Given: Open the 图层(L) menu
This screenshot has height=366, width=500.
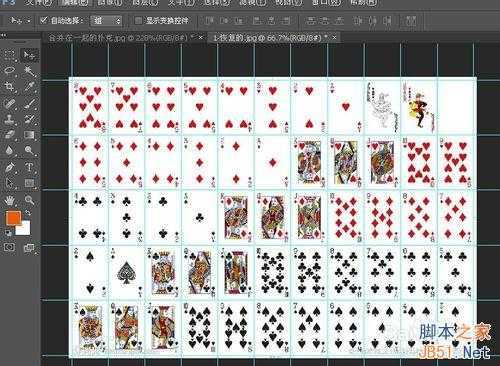Looking at the screenshot, I should [145, 3].
